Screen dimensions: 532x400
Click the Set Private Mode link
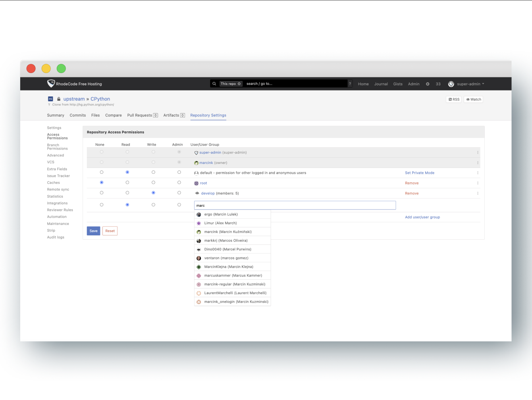(x=420, y=173)
